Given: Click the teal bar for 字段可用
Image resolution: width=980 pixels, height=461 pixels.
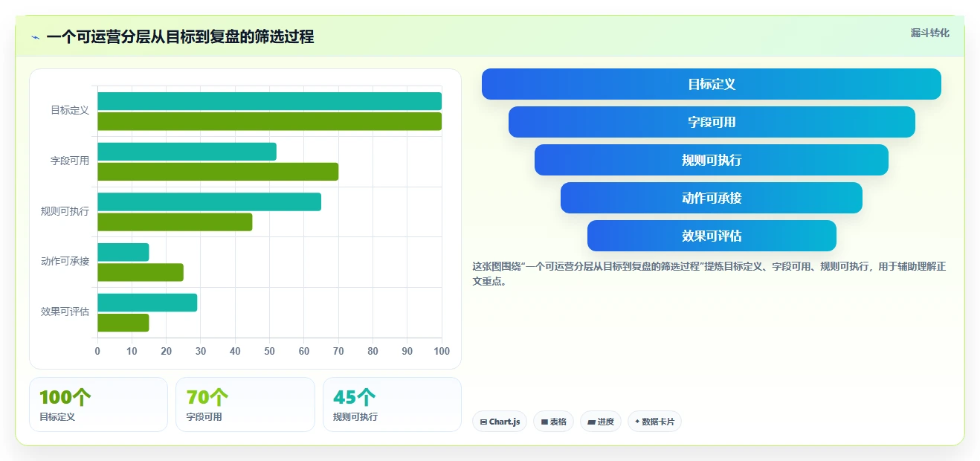Looking at the screenshot, I should (187, 152).
